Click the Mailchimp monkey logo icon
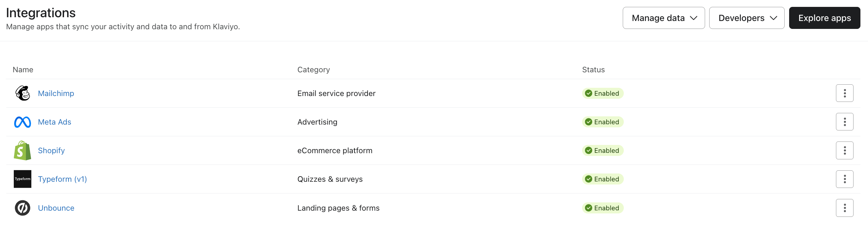This screenshot has height=232, width=868. click(22, 93)
